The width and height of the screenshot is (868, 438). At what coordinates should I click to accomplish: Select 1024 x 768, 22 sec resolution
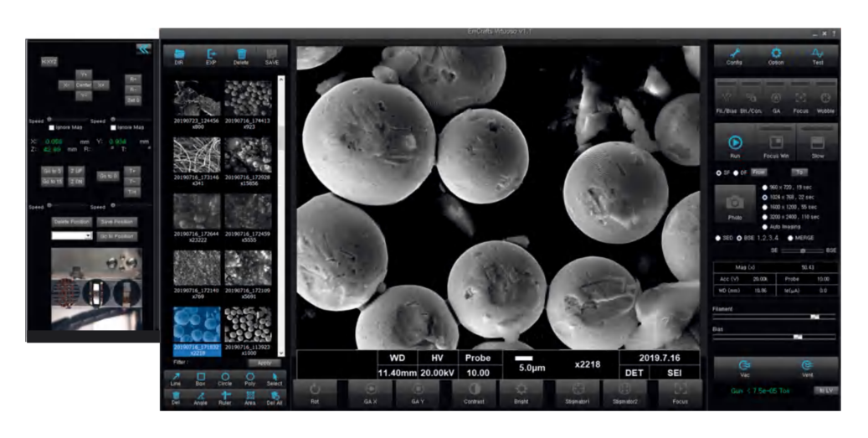click(x=765, y=197)
